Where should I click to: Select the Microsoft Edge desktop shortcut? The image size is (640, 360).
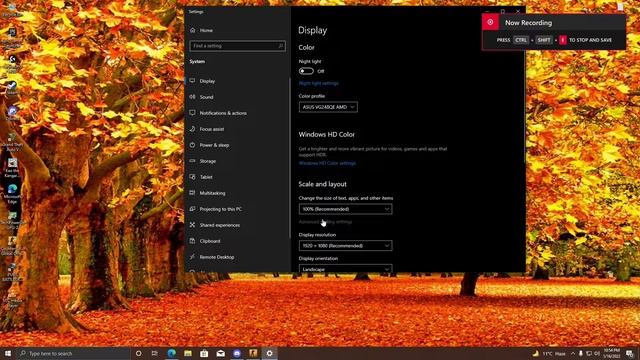point(12,193)
